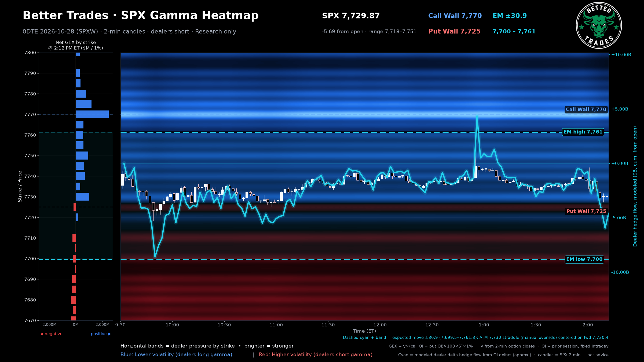The height and width of the screenshot is (362, 644).
Task: Click the 'Horizontal bands = dealer pressure' note
Action: tap(207, 346)
